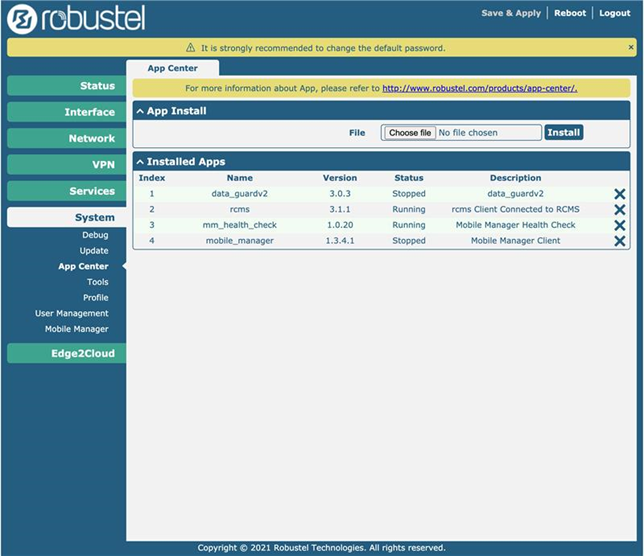
Task: Click the Running status of mm_health_check
Action: click(x=409, y=225)
